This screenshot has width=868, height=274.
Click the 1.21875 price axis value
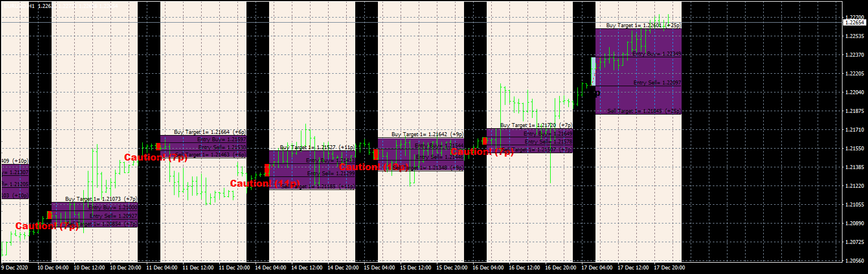[x=854, y=111]
